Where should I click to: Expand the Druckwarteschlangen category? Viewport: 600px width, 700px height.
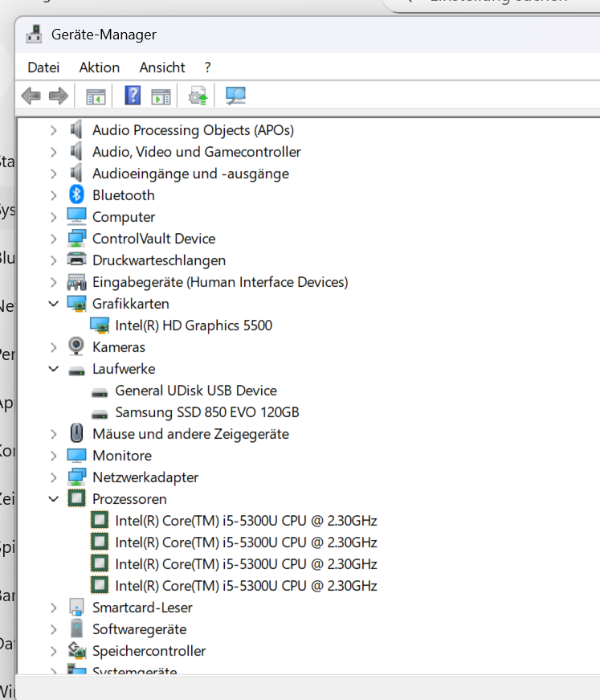(54, 260)
